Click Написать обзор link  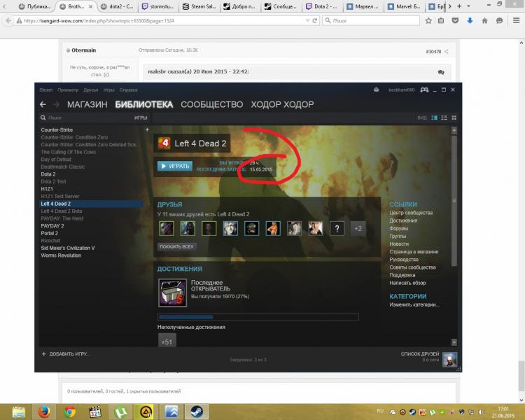[x=407, y=283]
